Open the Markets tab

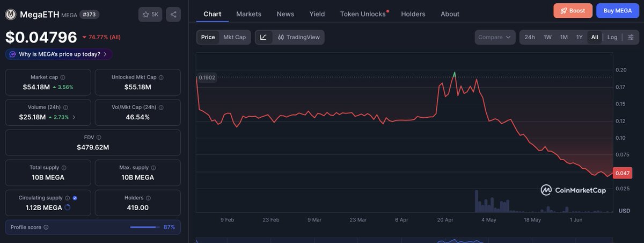(x=249, y=14)
